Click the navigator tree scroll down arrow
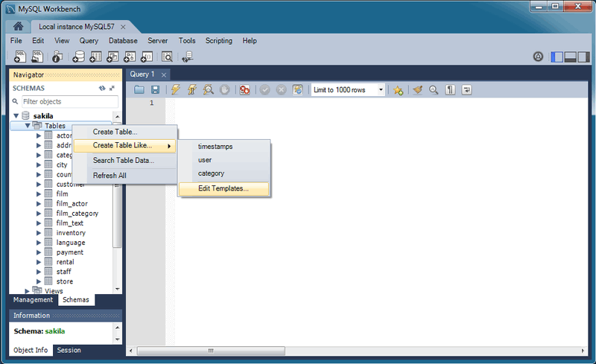Image resolution: width=596 pixels, height=364 pixels. [118, 289]
